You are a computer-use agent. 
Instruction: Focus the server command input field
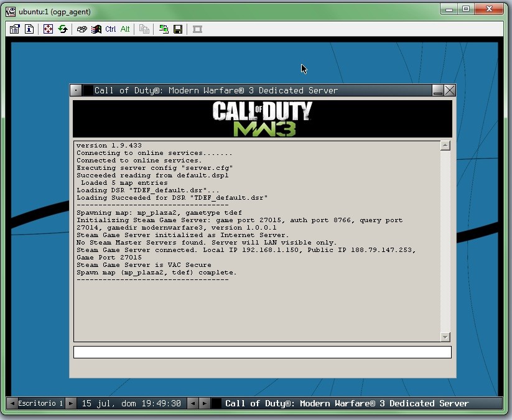pos(262,352)
